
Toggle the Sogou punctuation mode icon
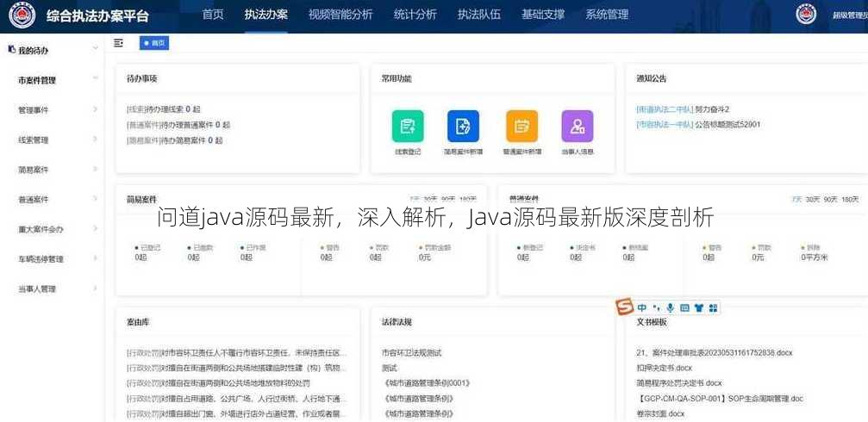pos(657,307)
